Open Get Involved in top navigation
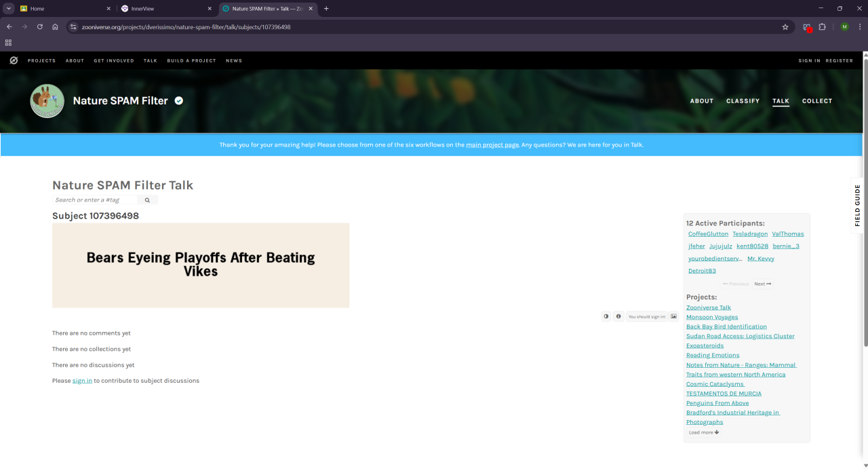 click(114, 60)
